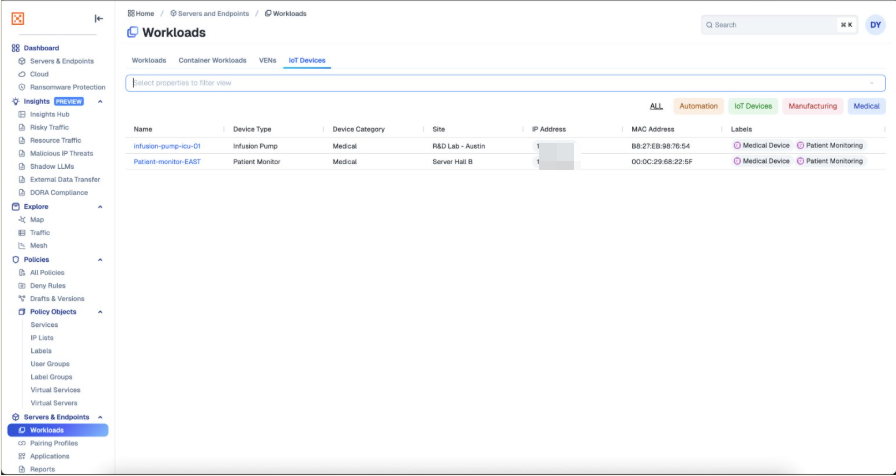Open External Data Transfer
This screenshot has width=896, height=476.
65,179
